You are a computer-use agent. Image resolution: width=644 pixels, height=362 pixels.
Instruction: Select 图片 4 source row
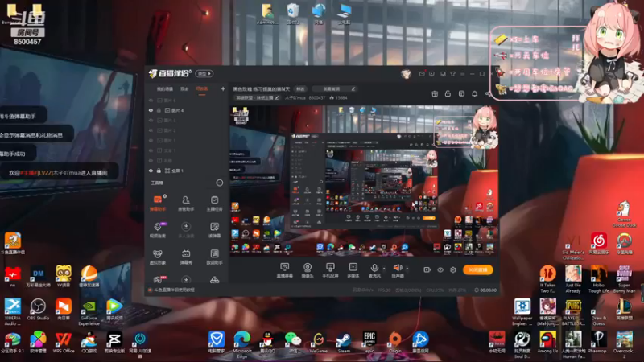point(186,110)
